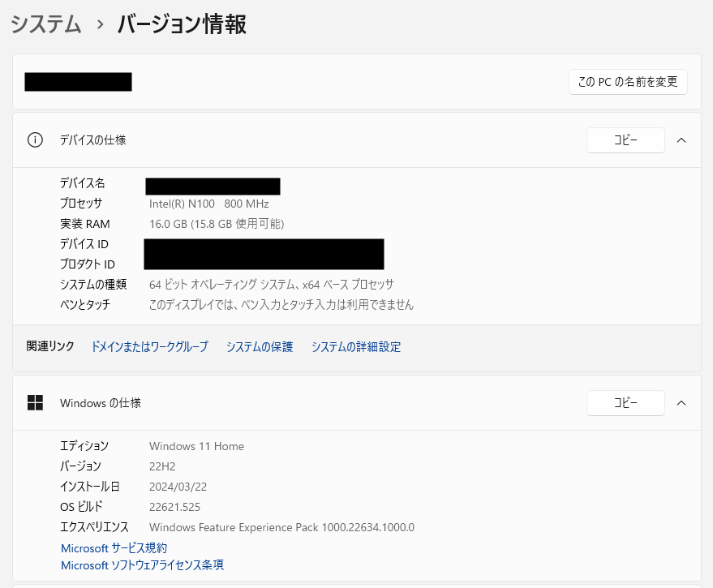Viewport: 713px width, 588px height.
Task: Open Microsoft ソフトウェアライセンス条項 link
Action: coord(142,564)
